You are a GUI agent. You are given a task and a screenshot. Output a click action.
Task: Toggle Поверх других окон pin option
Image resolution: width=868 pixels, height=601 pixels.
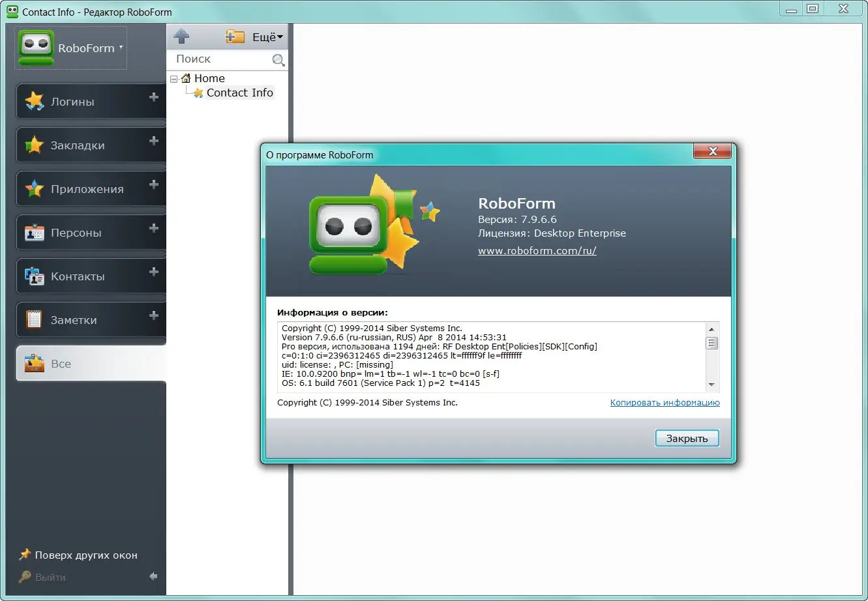click(x=78, y=555)
